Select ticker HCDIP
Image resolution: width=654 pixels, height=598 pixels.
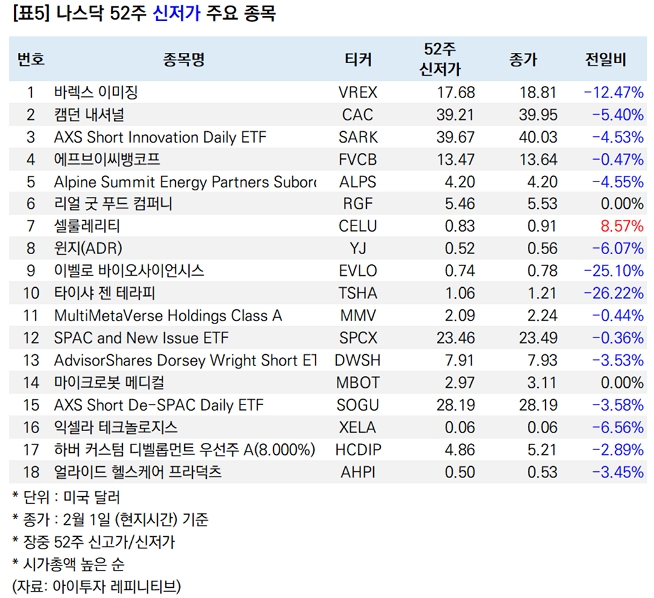click(x=358, y=450)
